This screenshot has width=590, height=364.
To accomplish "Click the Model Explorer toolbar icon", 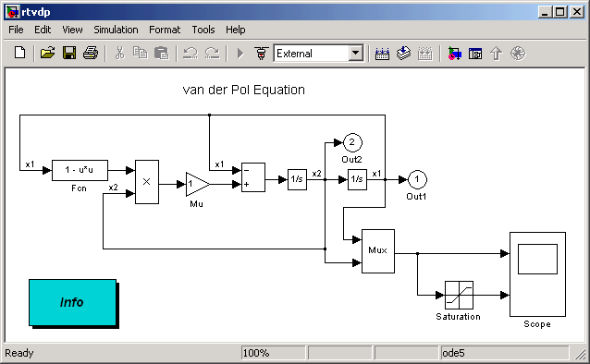I will click(475, 54).
